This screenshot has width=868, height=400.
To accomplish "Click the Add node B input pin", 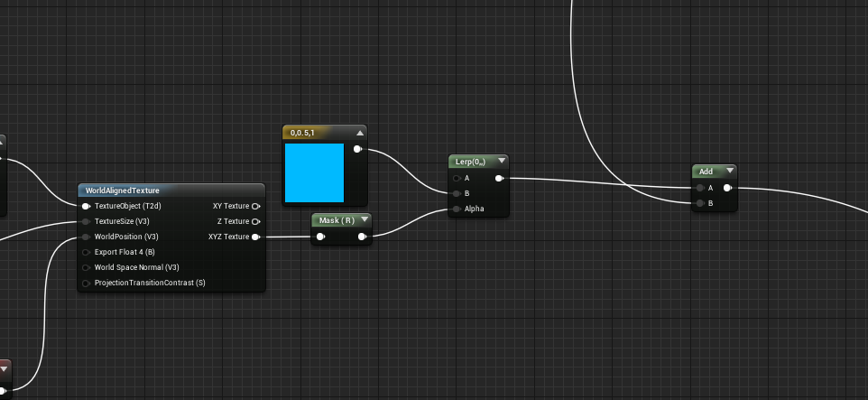I will tap(700, 203).
